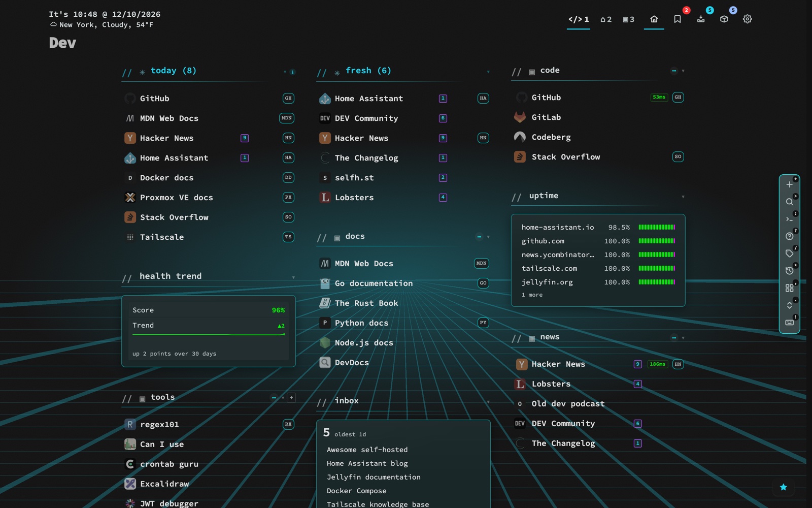The image size is (812, 508).
Task: Open the inbox tray icon in top bar
Action: pos(701,19)
